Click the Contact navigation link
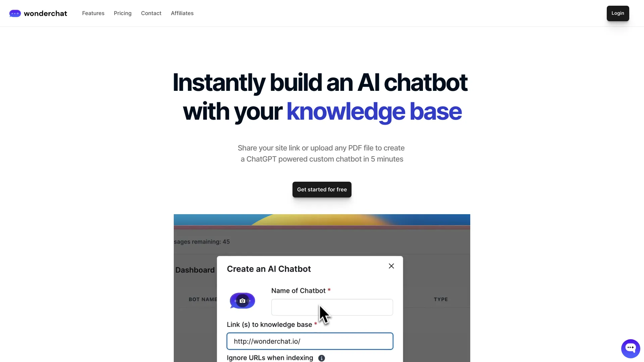Screen dimensions: 644x362 click(x=151, y=13)
